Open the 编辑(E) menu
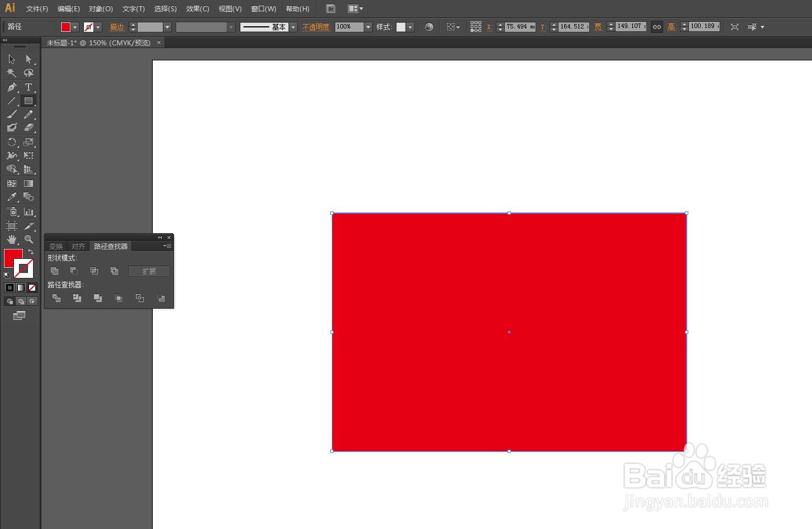This screenshot has height=529, width=812. click(69, 9)
